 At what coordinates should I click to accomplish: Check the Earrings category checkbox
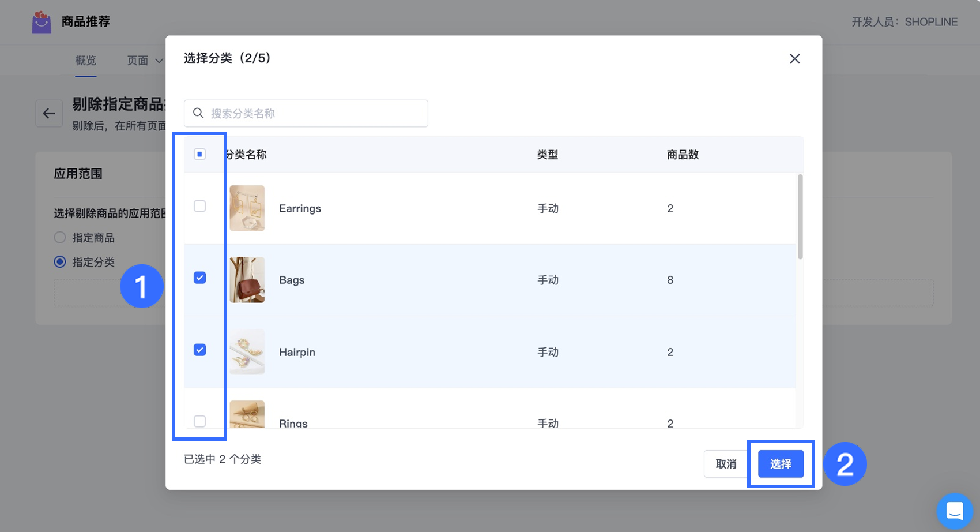coord(199,206)
